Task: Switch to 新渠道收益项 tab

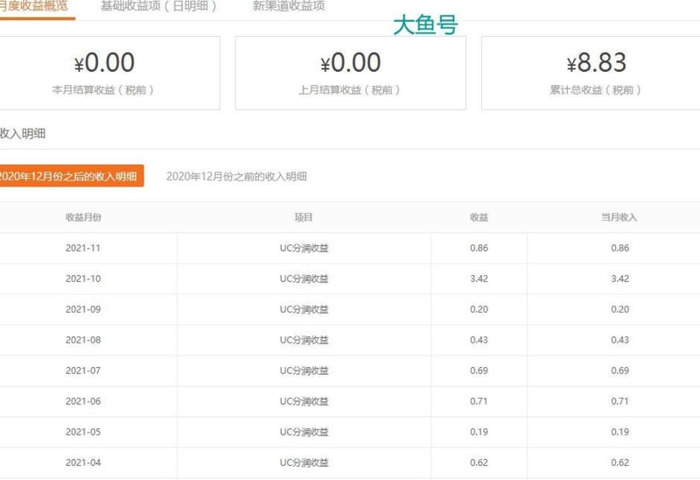Action: point(289,6)
